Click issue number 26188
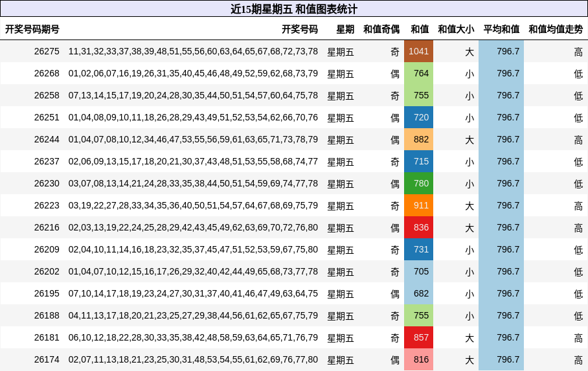Screen dimensions: 588x371 (x=47, y=315)
